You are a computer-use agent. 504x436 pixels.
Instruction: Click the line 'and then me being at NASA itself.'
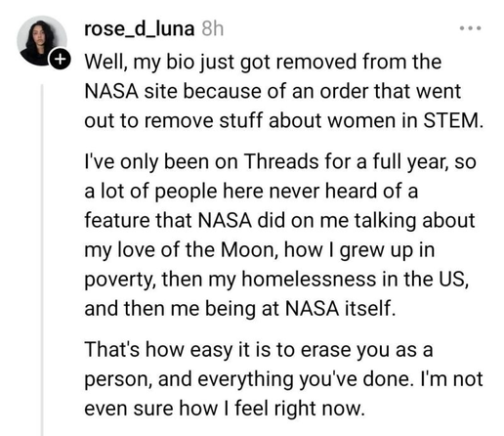point(240,309)
